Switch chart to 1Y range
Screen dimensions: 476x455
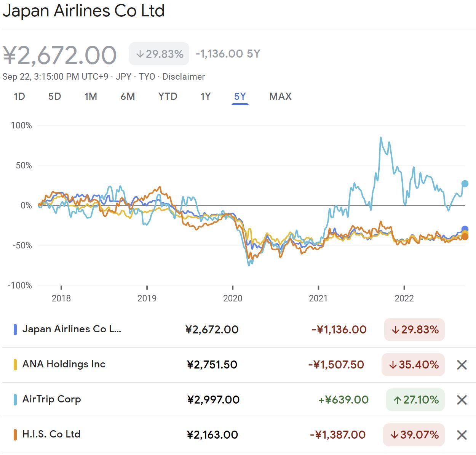point(206,96)
